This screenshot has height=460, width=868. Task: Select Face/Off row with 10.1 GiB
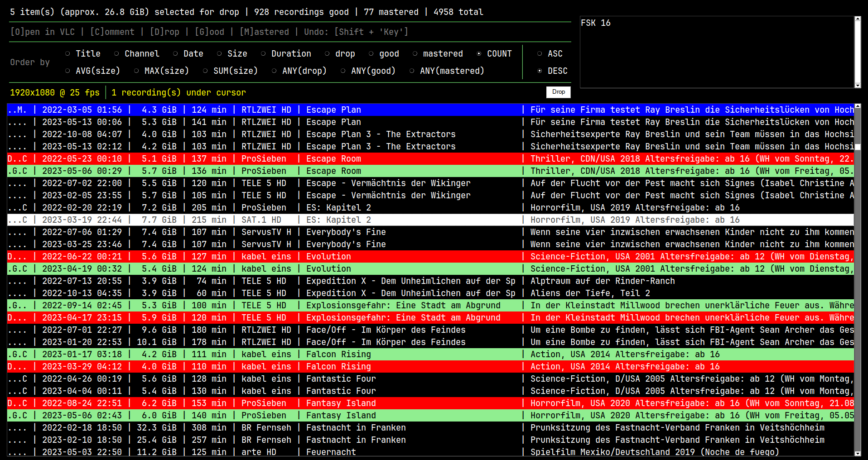click(x=430, y=342)
